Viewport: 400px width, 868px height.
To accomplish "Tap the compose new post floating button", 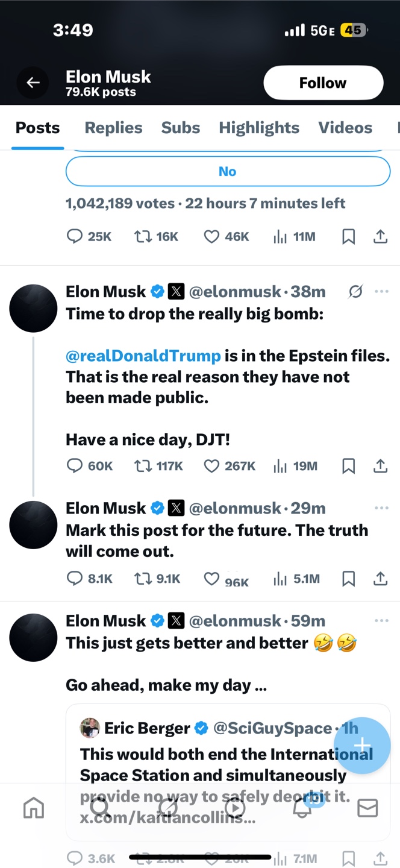I will (363, 746).
